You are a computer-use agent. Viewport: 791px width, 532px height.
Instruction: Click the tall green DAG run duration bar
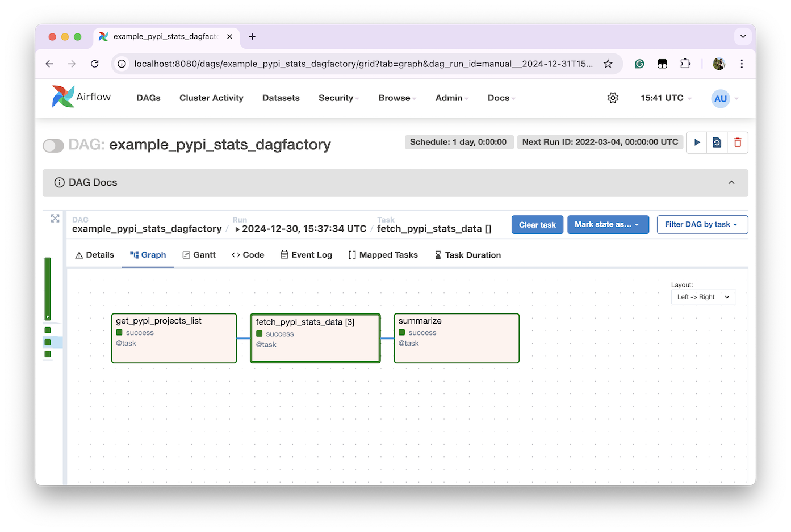48,288
